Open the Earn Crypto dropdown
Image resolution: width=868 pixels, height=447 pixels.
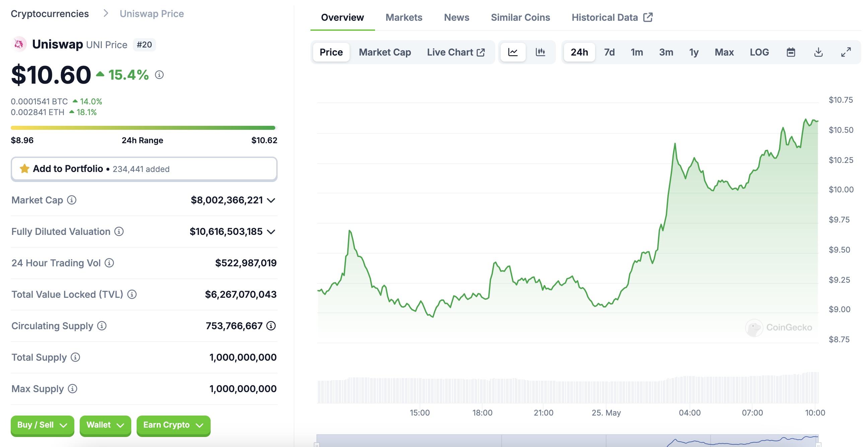(x=173, y=425)
